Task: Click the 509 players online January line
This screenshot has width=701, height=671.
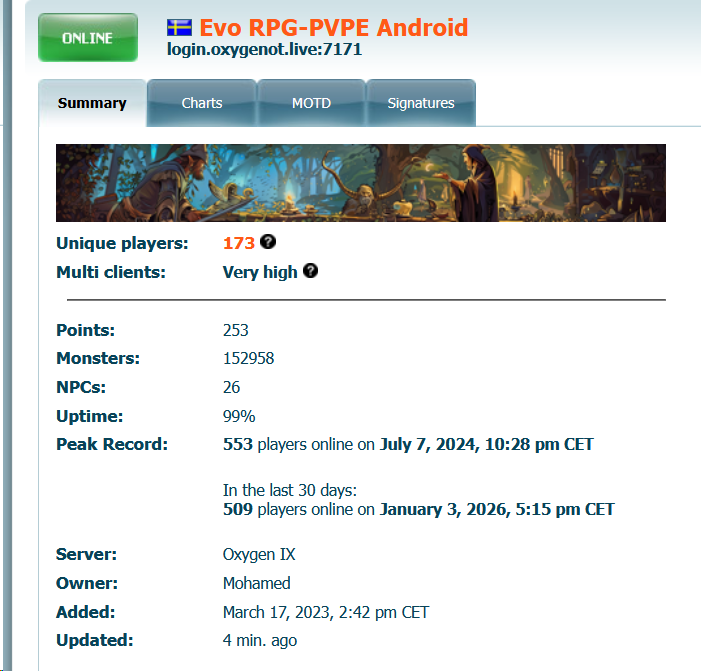Action: [418, 510]
